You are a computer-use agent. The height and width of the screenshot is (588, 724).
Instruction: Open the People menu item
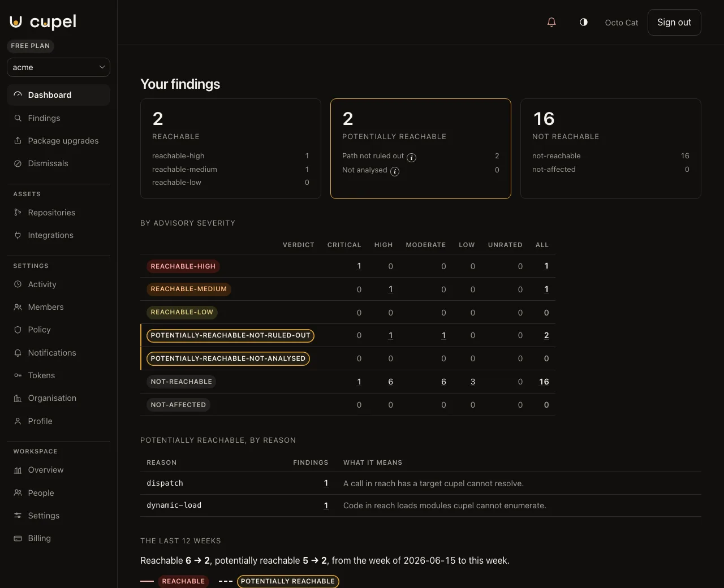[58, 493]
